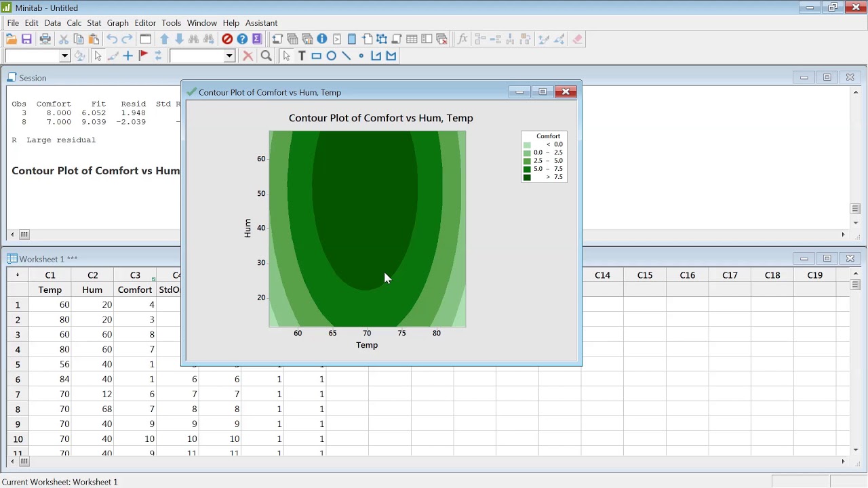This screenshot has width=868, height=488.
Task: Open the File menu
Action: click(x=13, y=23)
